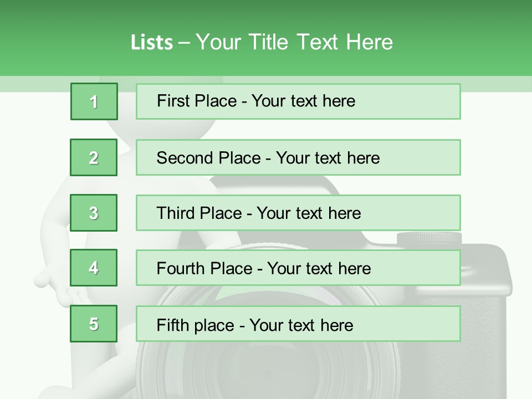
Task: Click the Fifth place text box
Action: coord(298,324)
